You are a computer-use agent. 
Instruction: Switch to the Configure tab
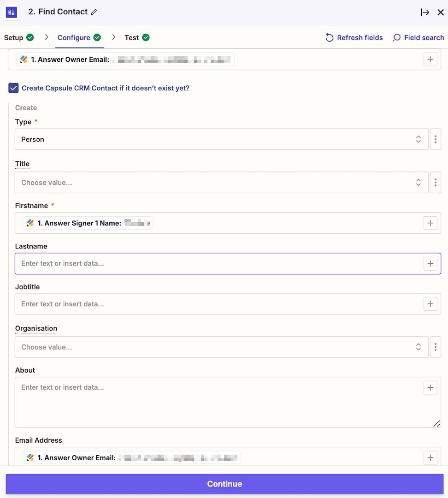[x=79, y=37]
